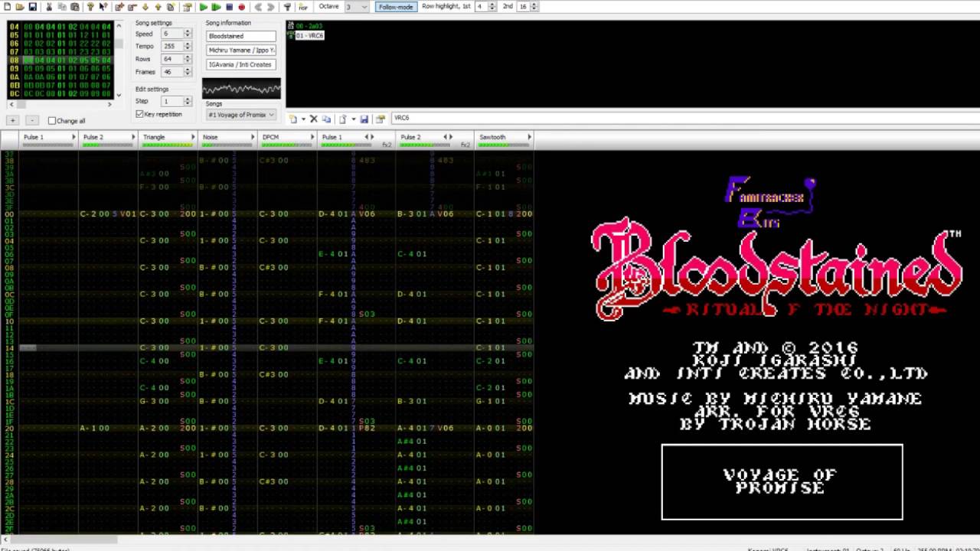Copy the selection
Viewport: 980px width, 551px height.
click(62, 7)
